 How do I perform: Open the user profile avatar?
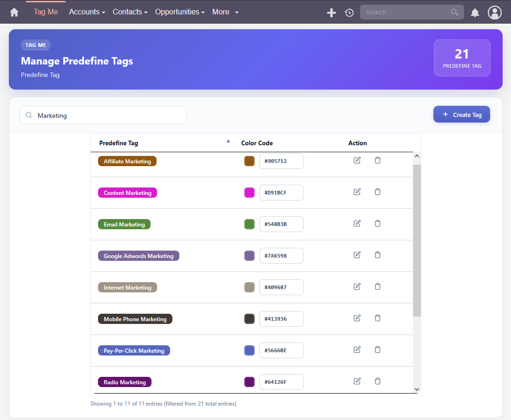point(494,13)
